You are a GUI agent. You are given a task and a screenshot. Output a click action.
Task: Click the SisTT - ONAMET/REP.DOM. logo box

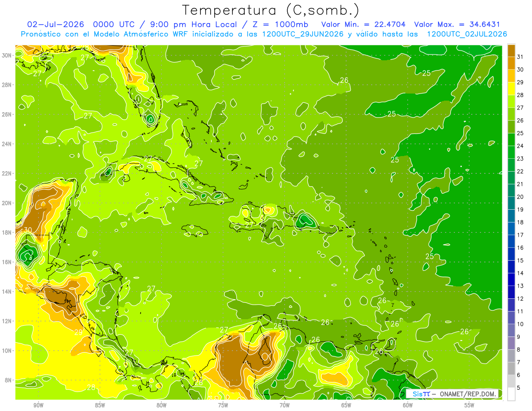453,394
